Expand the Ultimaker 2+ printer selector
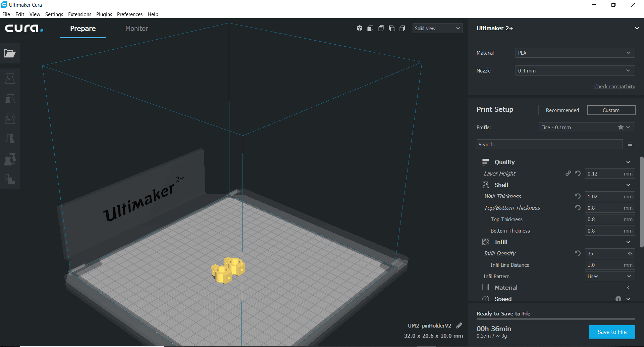644x347 pixels. point(637,28)
